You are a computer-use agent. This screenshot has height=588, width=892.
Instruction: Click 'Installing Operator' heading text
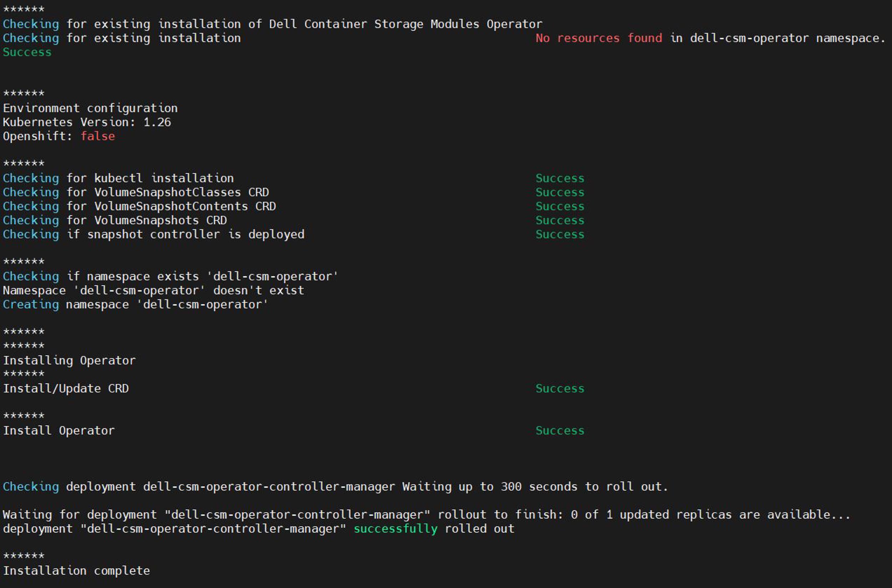click(69, 361)
